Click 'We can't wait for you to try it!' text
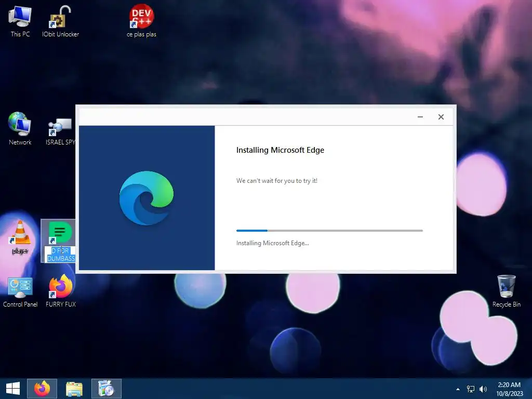532x399 pixels. pos(277,181)
